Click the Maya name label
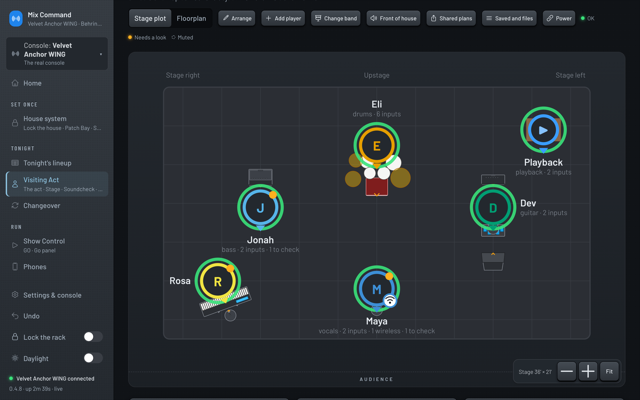Viewport: 640px width, 400px height. 376,321
